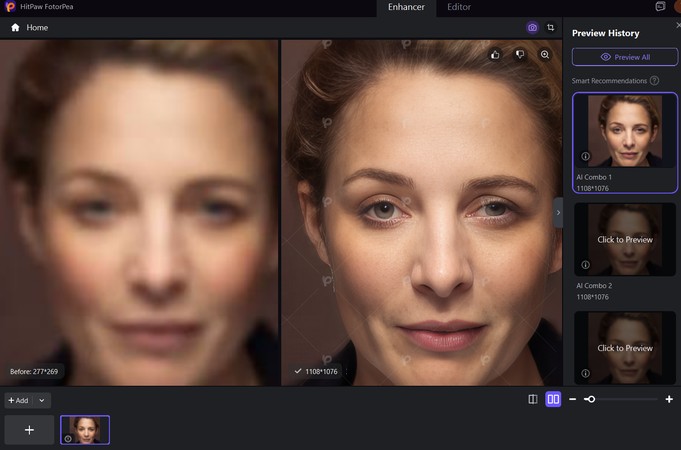Switch to side-by-side compare view
Screen dimensions: 681x450
point(553,399)
